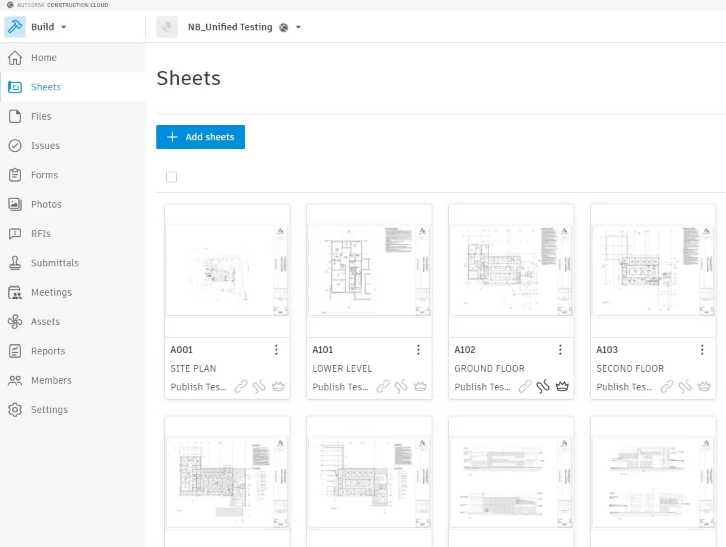Screen dimensions: 726x547
Task: Open the three-dot menu on A001
Action: (x=276, y=350)
